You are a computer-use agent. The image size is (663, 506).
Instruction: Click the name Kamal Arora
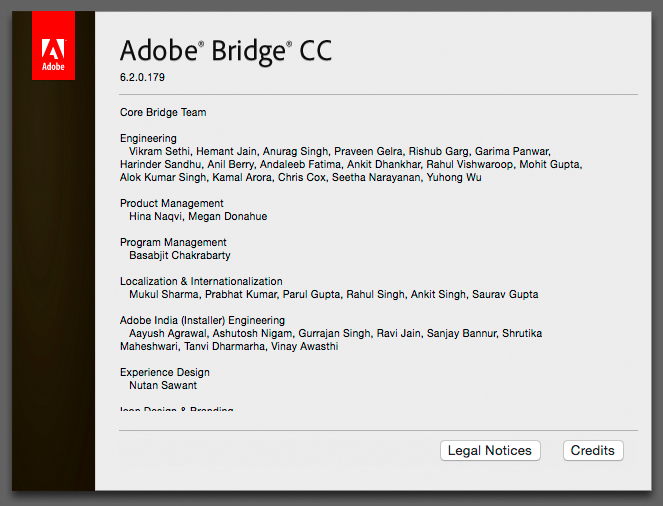[x=242, y=178]
